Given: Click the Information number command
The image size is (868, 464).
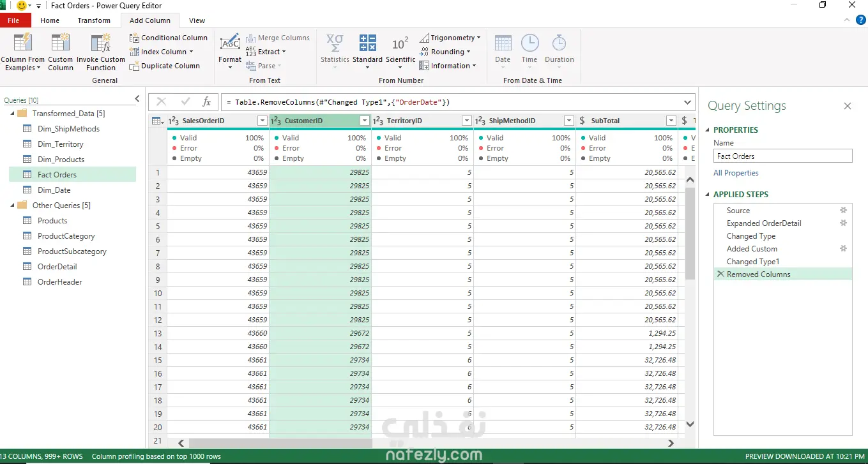Looking at the screenshot, I should (x=448, y=66).
